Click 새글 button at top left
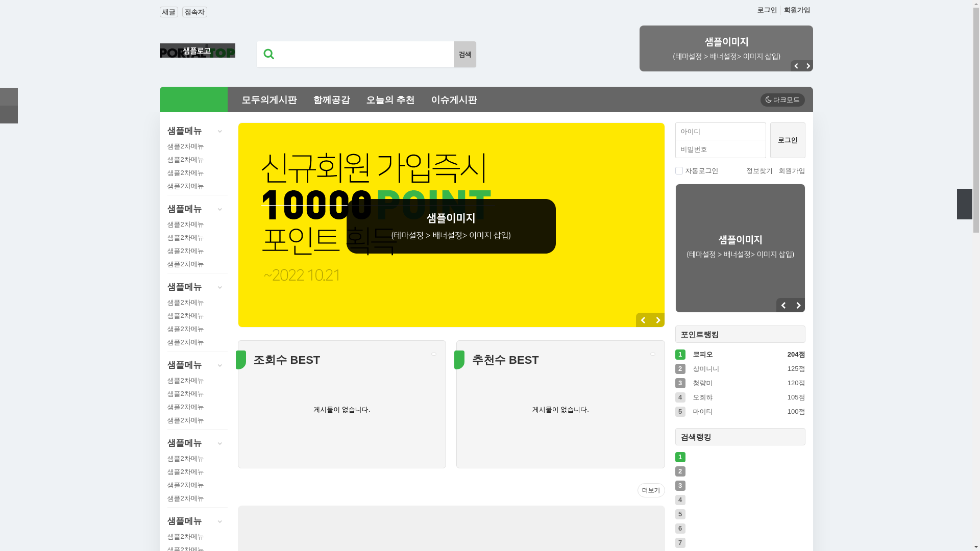Image resolution: width=980 pixels, height=551 pixels. pyautogui.click(x=169, y=12)
